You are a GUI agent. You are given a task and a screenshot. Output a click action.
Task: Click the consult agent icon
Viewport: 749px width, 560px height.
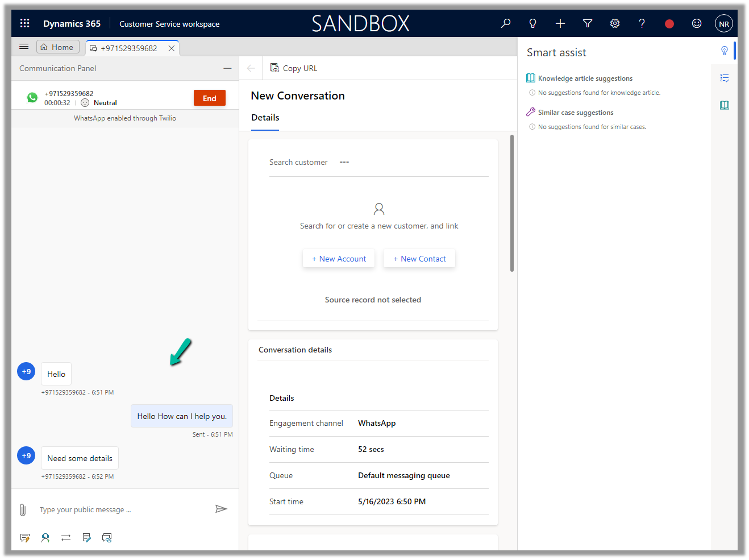(45, 538)
